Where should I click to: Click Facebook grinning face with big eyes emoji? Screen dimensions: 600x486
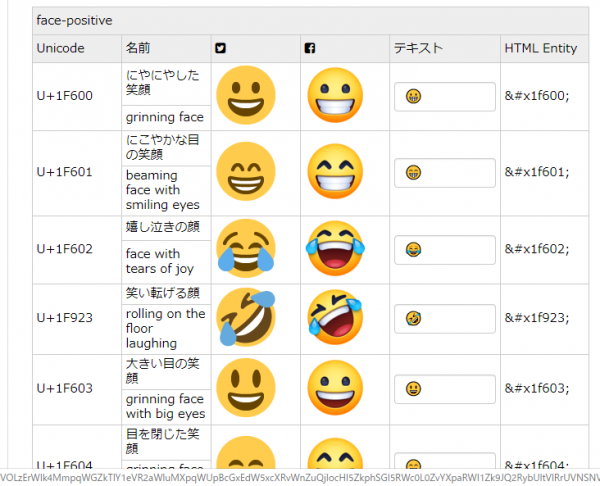point(334,388)
